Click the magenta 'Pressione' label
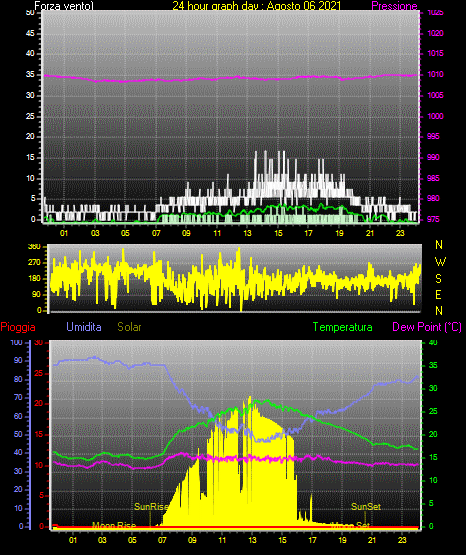 click(394, 6)
